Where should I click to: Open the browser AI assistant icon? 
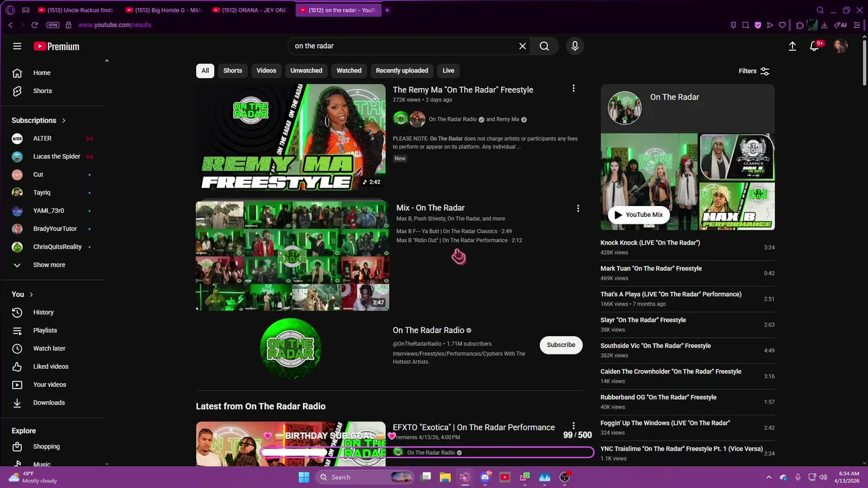tap(841, 25)
